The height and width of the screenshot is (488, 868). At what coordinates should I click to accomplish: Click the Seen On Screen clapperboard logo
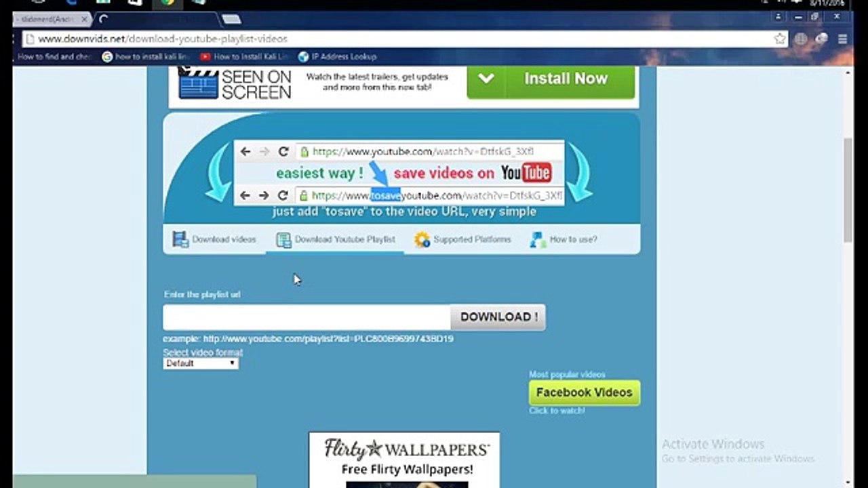tap(235, 84)
